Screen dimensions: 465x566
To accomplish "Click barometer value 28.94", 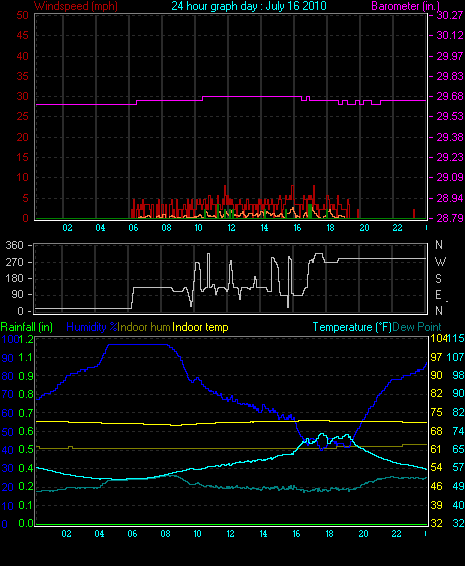I will pyautogui.click(x=449, y=198).
